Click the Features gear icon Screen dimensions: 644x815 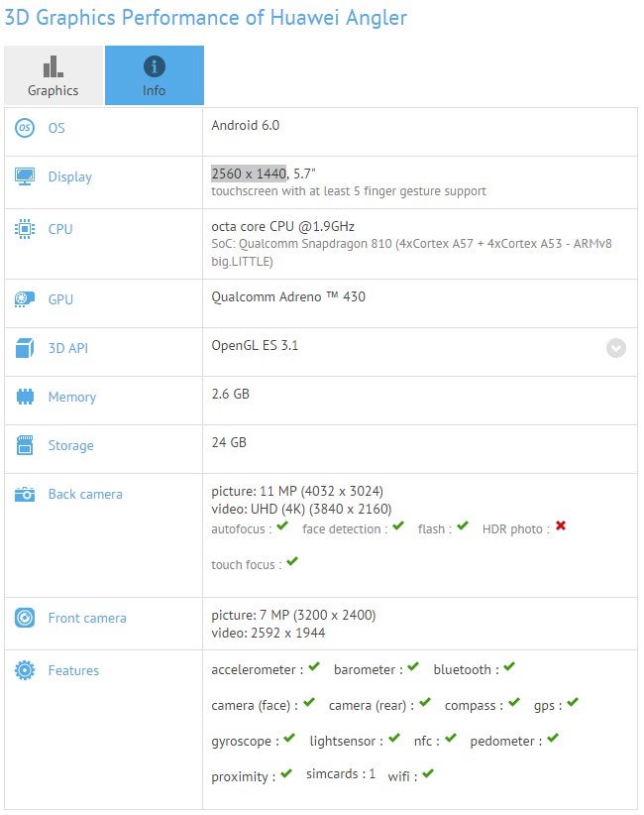click(x=25, y=670)
